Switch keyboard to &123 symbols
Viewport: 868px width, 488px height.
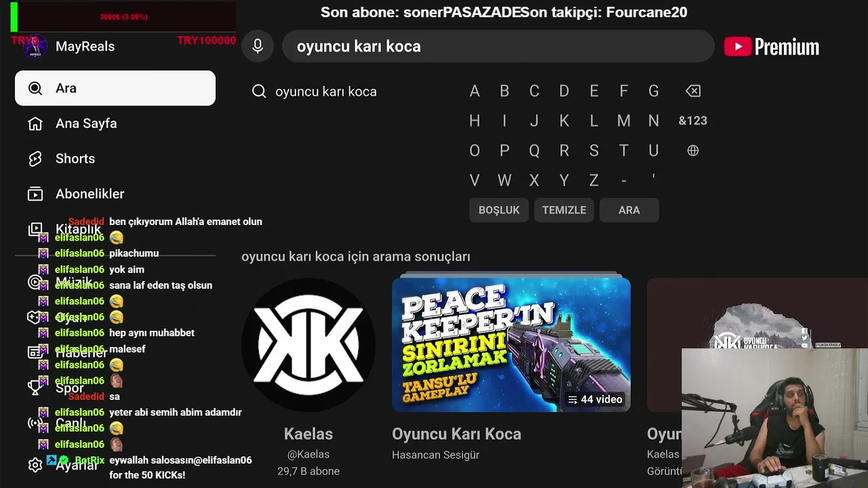692,121
